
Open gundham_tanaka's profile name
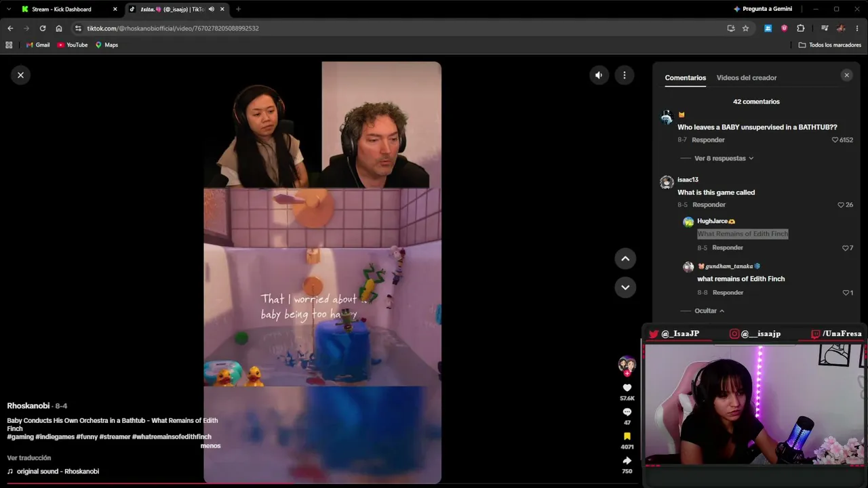(730, 266)
